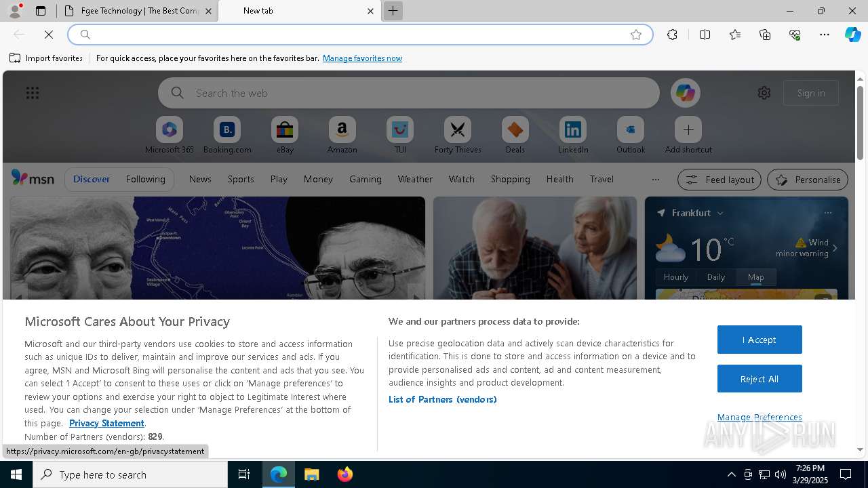Open the Deals shortcut tile
Viewport: 868px width, 488px height.
(515, 135)
